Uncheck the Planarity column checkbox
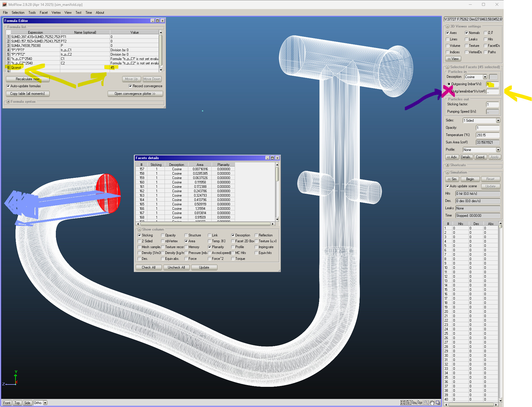532x407 pixels. pyautogui.click(x=210, y=247)
